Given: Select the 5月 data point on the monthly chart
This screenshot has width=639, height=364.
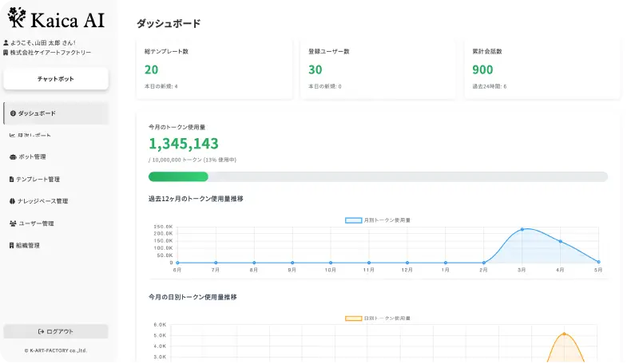Looking at the screenshot, I should (x=598, y=262).
